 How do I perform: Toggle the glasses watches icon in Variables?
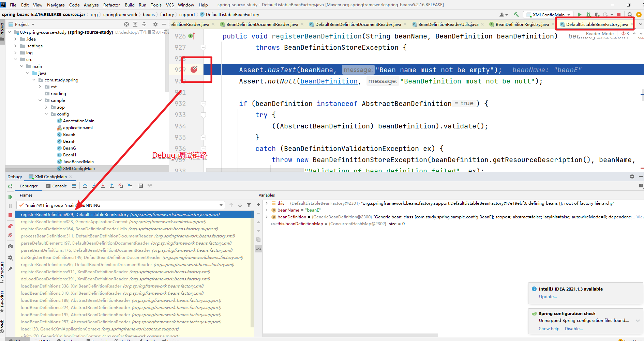[258, 249]
